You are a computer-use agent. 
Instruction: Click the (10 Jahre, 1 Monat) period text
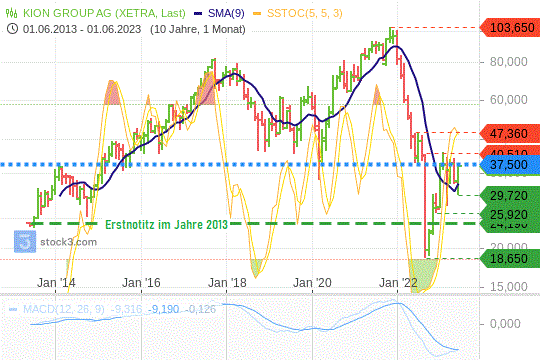[x=198, y=29]
